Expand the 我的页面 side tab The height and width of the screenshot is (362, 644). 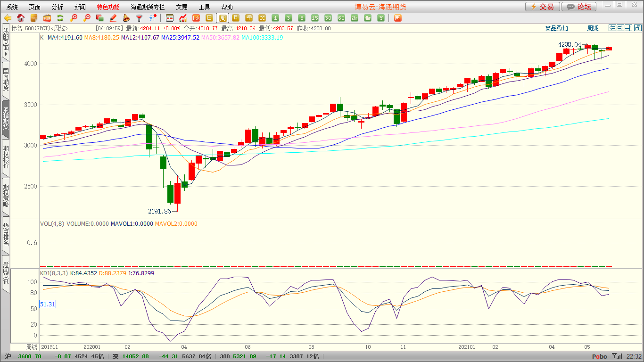click(6, 41)
